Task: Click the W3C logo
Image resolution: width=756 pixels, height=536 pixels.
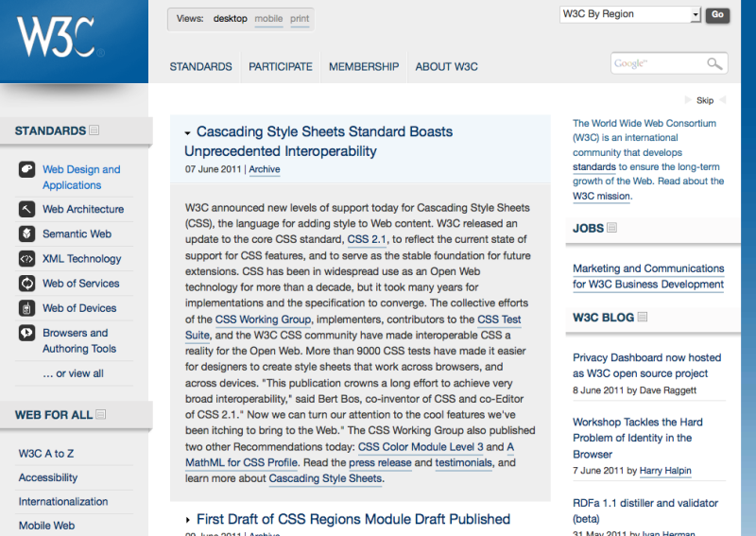Action: [60, 37]
